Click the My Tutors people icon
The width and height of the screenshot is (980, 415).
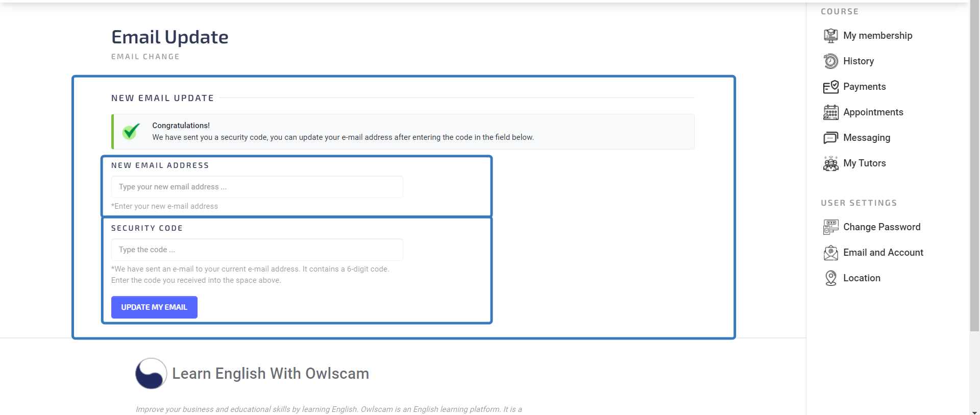point(830,163)
